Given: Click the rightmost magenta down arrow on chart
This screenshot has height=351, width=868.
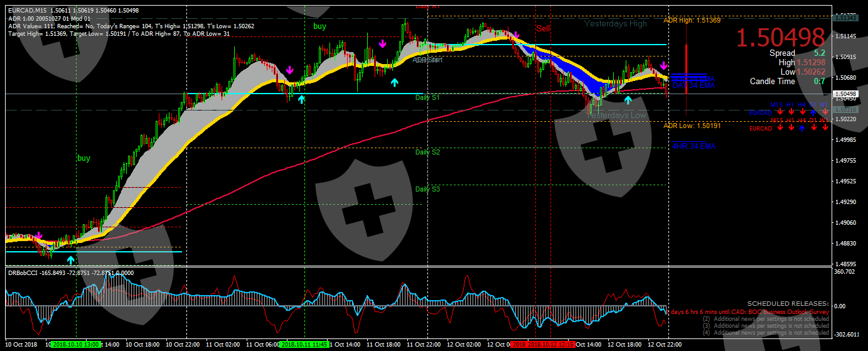Looking at the screenshot, I should click(x=663, y=65).
